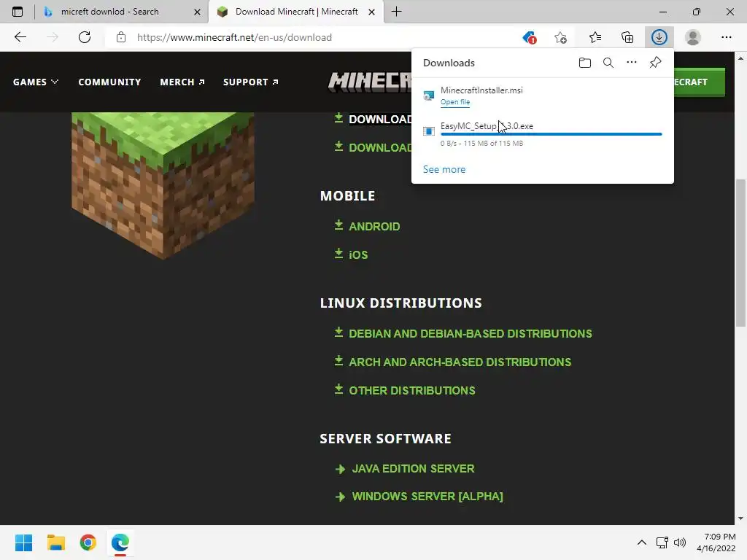Open the SUPPORT external link
This screenshot has width=747, height=560.
[251, 82]
